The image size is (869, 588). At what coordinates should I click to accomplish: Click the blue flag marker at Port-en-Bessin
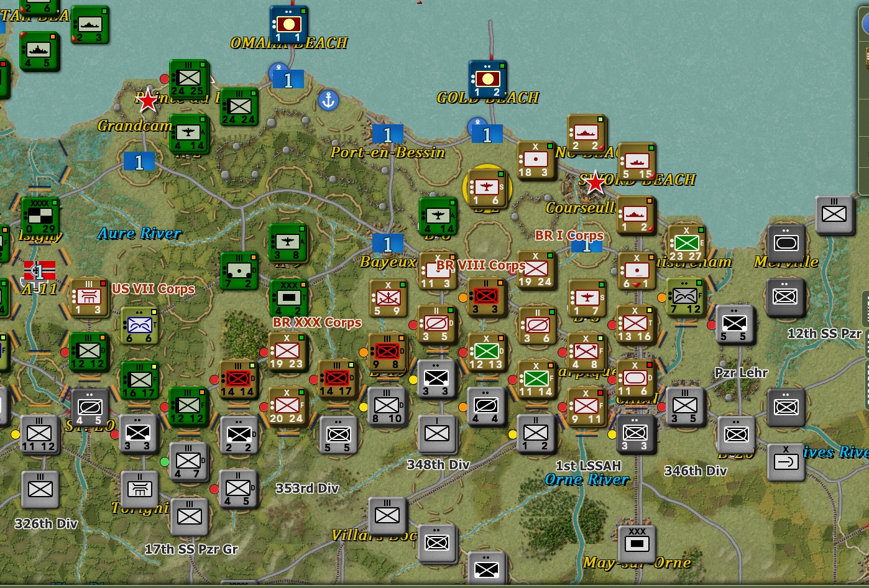coord(388,134)
